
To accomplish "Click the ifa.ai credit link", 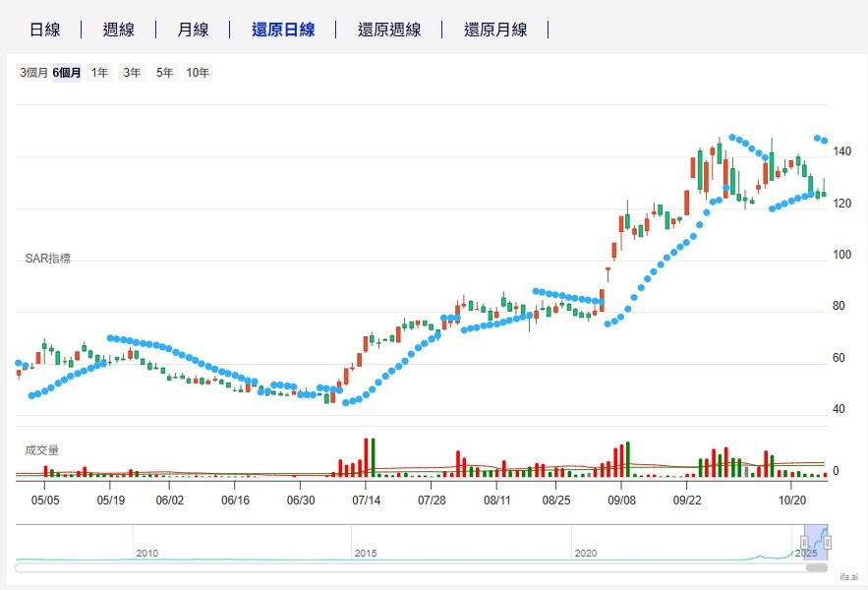I will pos(848,579).
